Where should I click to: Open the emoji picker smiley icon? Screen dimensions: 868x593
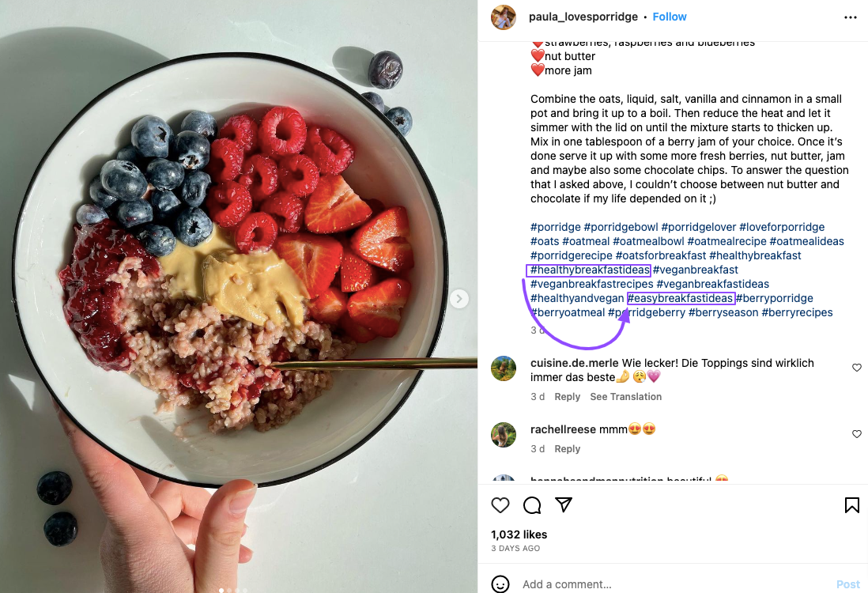click(500, 584)
